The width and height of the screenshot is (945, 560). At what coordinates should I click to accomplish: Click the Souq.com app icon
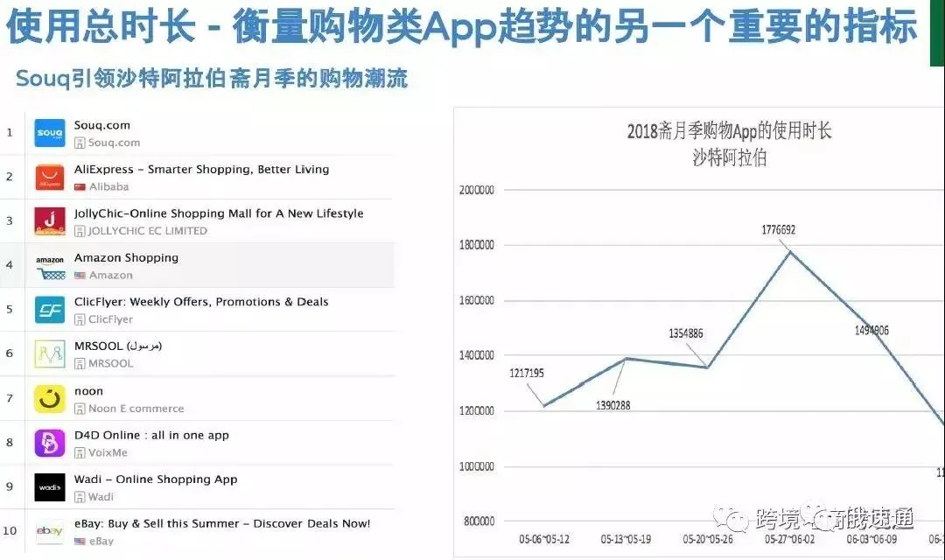pyautogui.click(x=49, y=133)
